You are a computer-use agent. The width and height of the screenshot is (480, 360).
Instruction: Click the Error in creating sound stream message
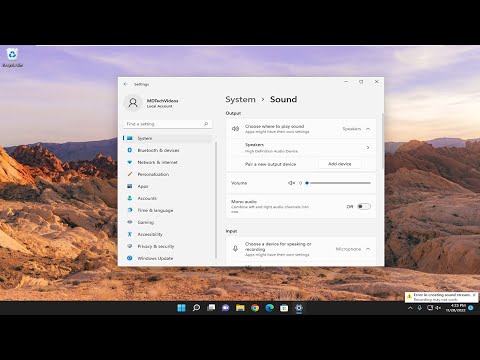[442, 295]
